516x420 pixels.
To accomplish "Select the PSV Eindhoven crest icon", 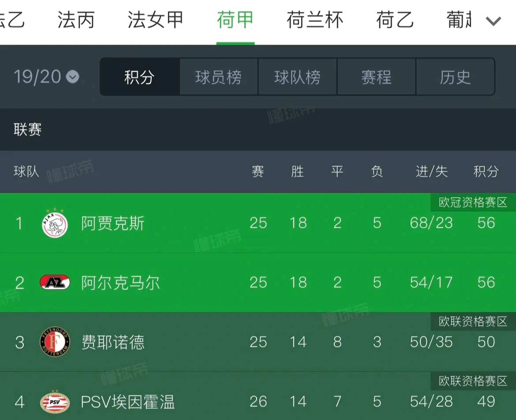I will tap(55, 402).
